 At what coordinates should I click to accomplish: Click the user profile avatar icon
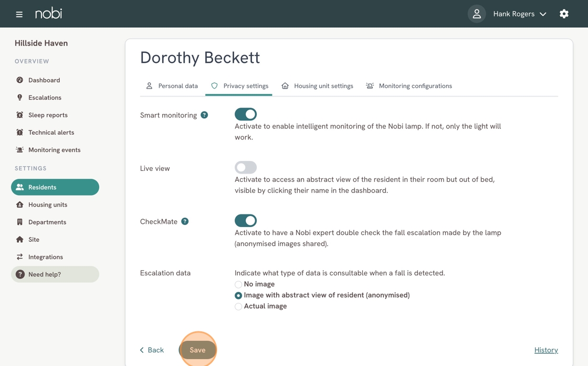click(476, 14)
